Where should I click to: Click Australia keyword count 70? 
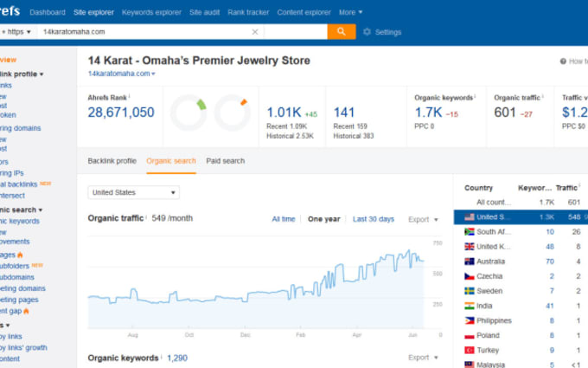(x=550, y=261)
